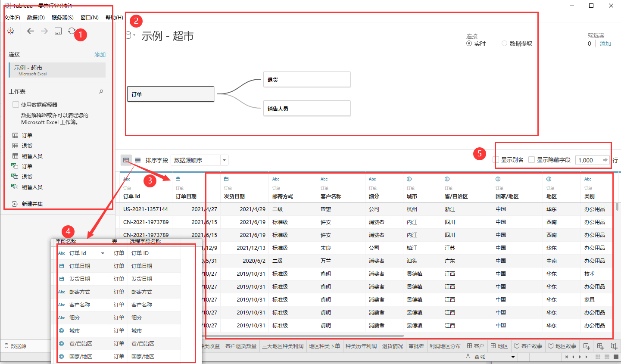This screenshot has height=364, width=621.
Task: Open the 窗口(N) menu
Action: coord(90,18)
